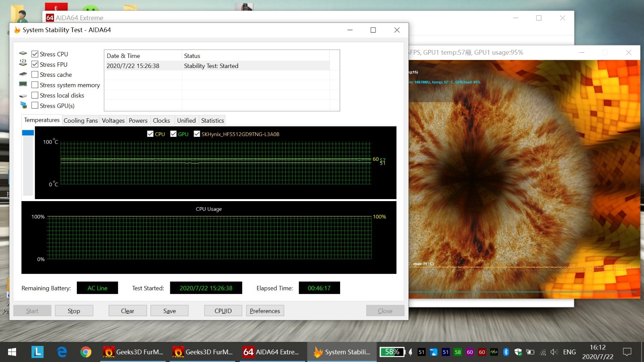Open the Action Center notifications icon

click(627, 352)
